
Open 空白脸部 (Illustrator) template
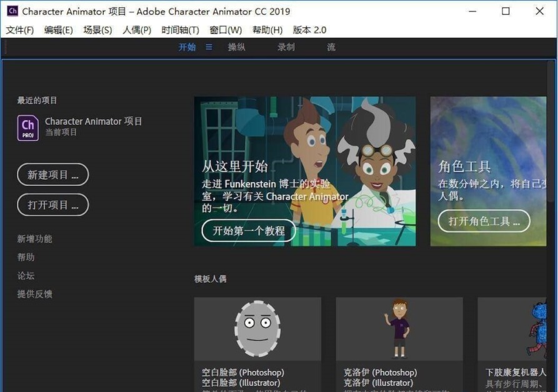tap(241, 383)
